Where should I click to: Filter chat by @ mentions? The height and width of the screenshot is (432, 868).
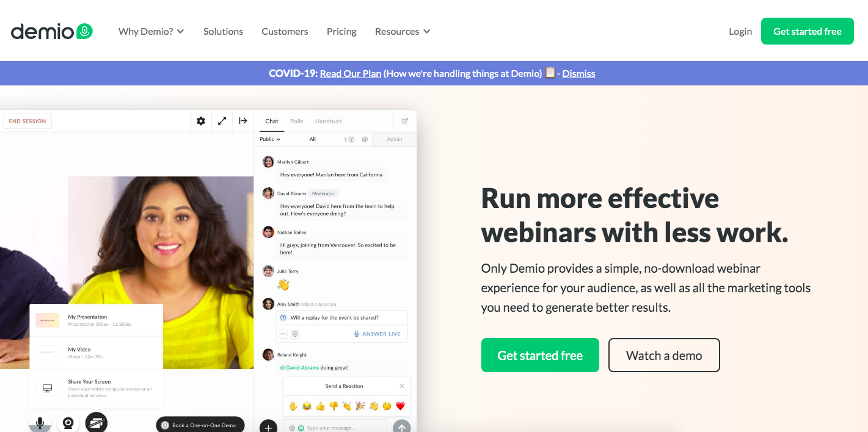coord(365,139)
